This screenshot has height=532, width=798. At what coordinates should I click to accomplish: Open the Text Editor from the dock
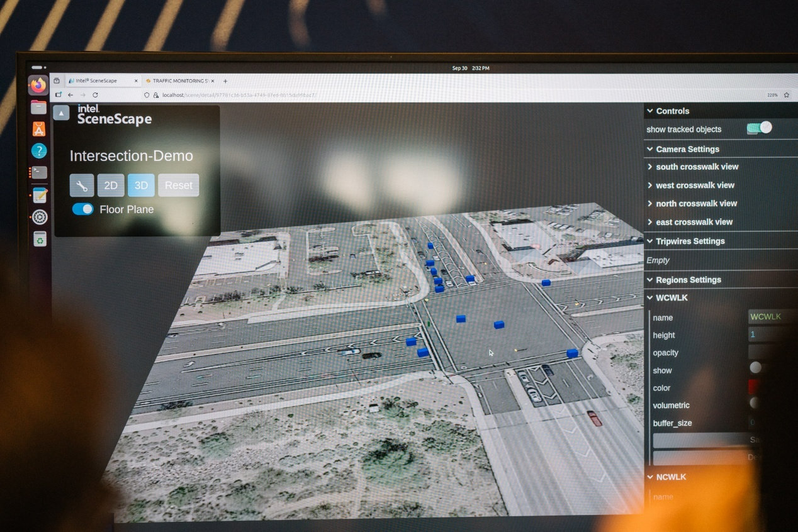(40, 195)
